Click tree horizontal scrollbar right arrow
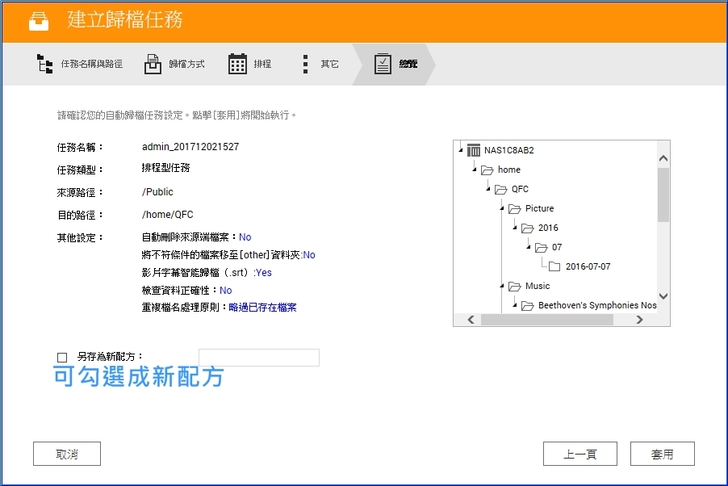The height and width of the screenshot is (486, 728). [x=639, y=319]
